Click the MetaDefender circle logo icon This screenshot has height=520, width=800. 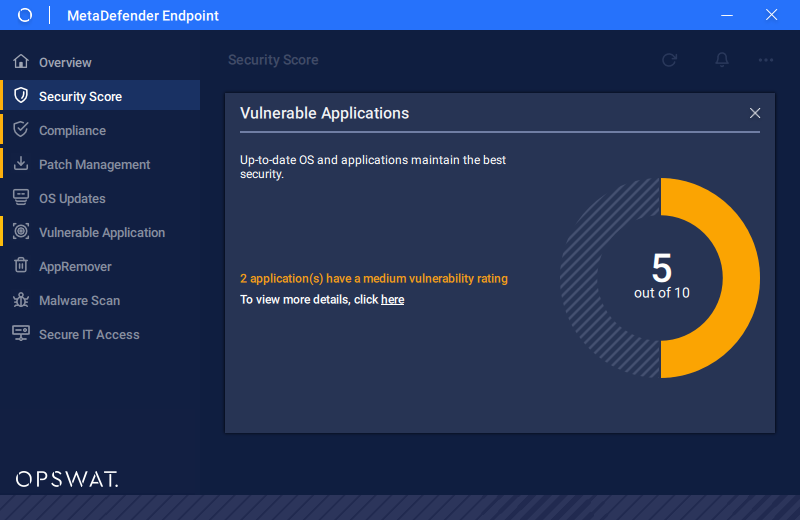(24, 15)
